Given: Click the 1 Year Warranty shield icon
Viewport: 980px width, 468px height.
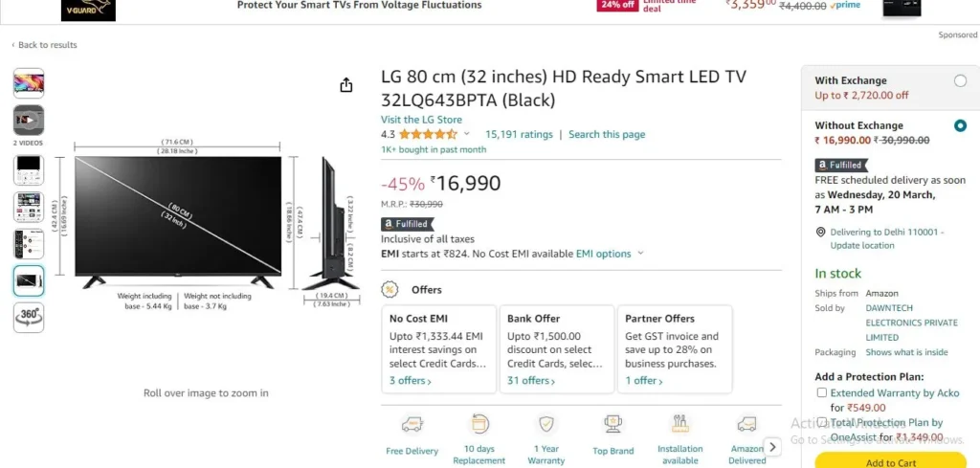Looking at the screenshot, I should click(x=546, y=425).
